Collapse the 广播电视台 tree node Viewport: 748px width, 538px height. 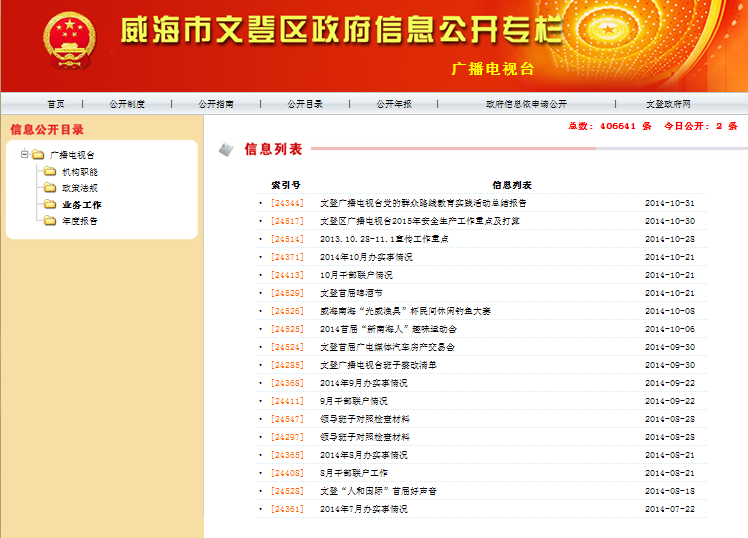point(24,155)
